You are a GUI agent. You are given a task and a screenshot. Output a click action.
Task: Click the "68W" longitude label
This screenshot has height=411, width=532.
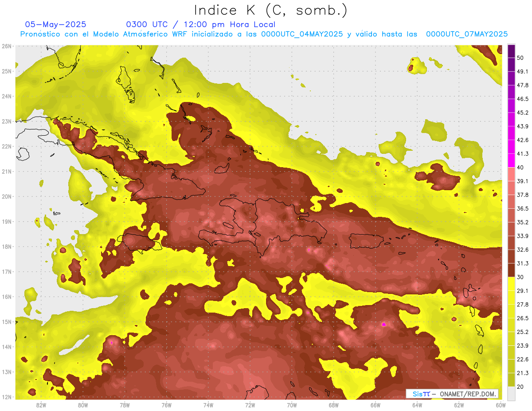pos(333,405)
